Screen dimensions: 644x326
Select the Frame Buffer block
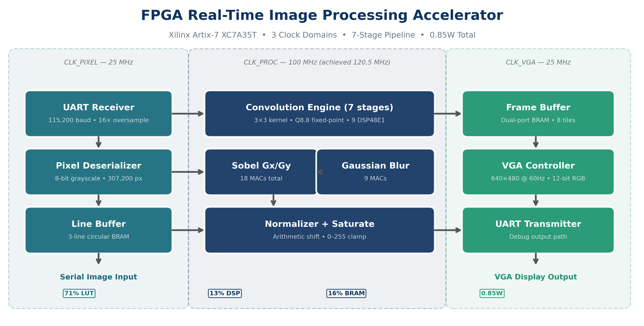tap(538, 114)
